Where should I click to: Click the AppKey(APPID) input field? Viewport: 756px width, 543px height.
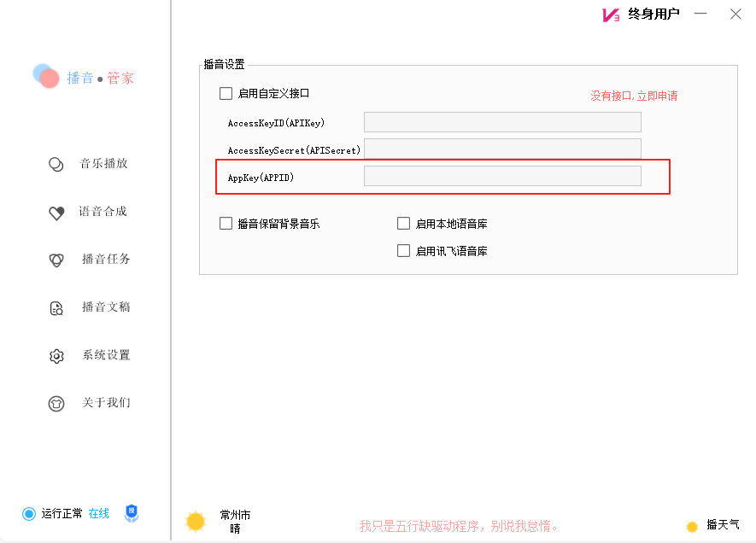pyautogui.click(x=502, y=176)
